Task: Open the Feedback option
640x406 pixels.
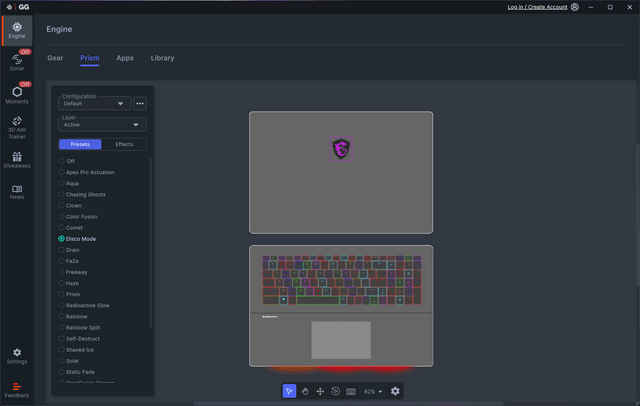Action: coord(17,390)
